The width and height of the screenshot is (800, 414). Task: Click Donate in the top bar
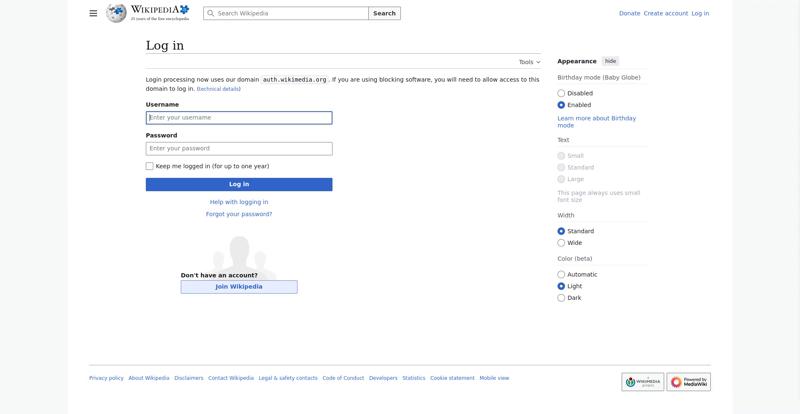click(x=629, y=14)
